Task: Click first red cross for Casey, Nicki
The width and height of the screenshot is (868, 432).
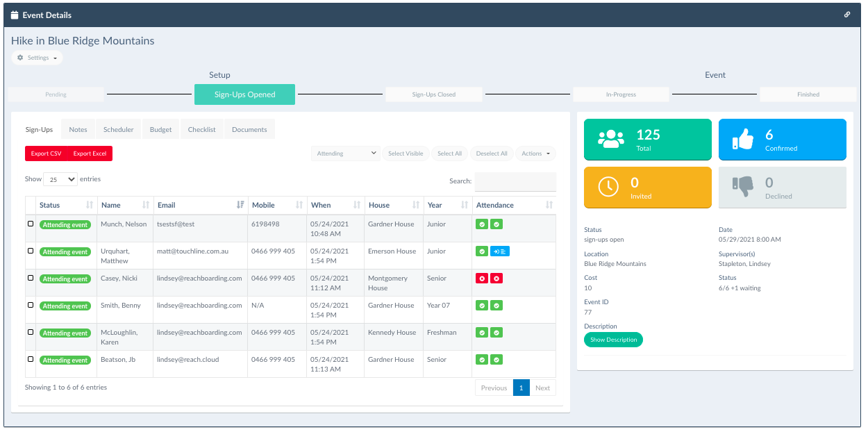Action: coord(481,279)
